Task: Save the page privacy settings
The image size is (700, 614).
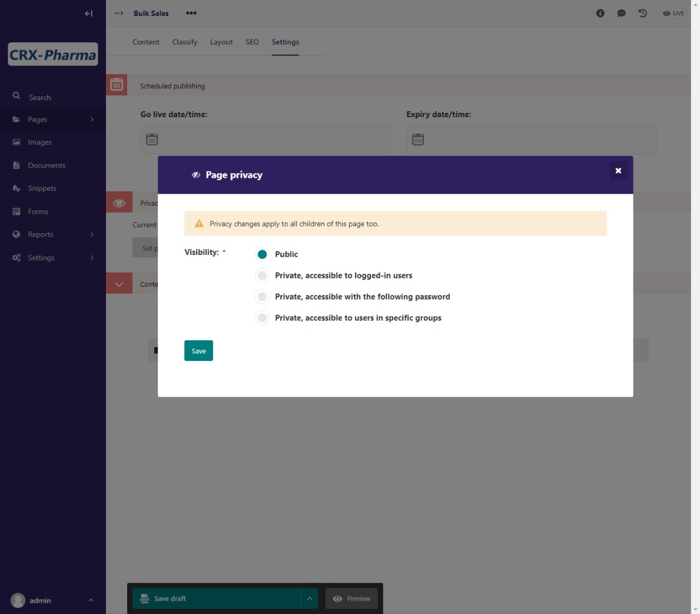Action: click(x=198, y=351)
